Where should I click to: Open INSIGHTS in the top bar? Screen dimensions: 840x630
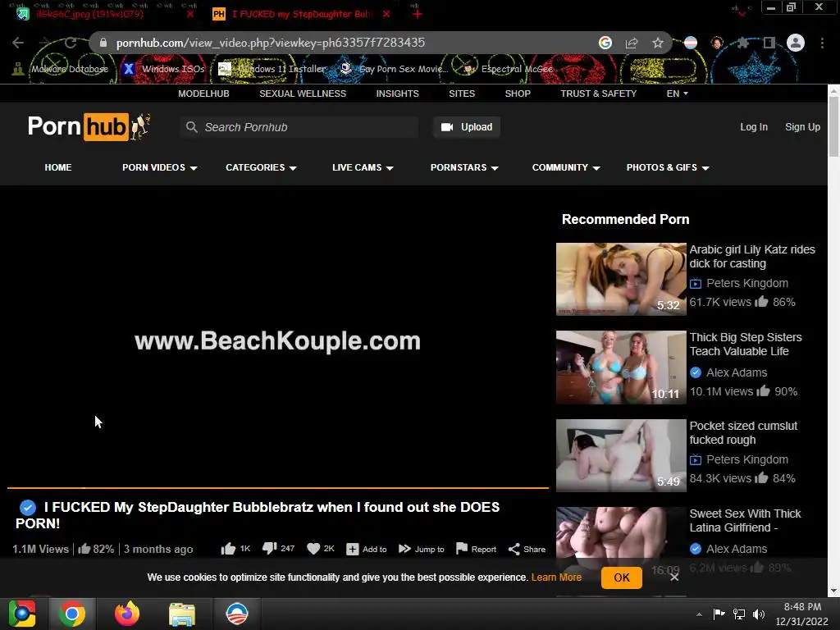pos(398,94)
